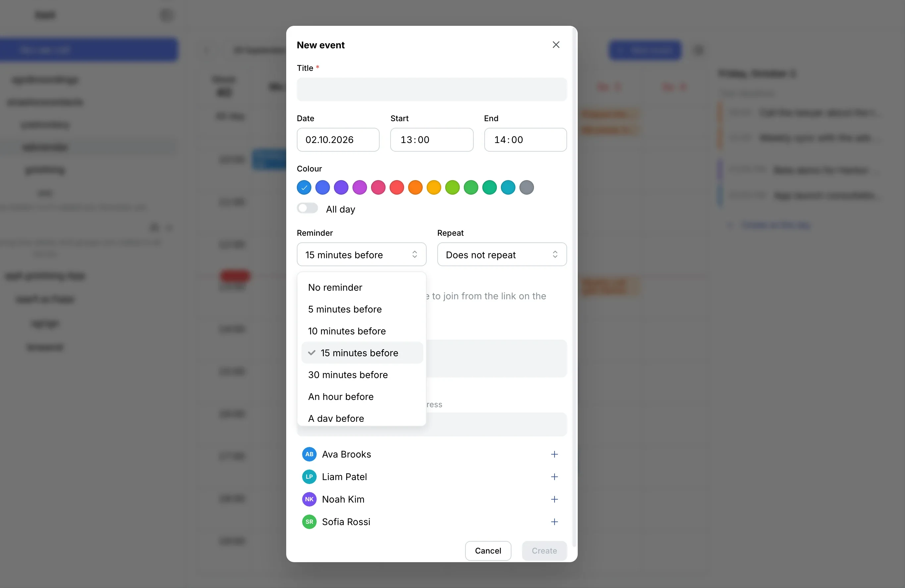The height and width of the screenshot is (588, 905).
Task: Add Liam Patel with plus icon
Action: [x=554, y=477]
